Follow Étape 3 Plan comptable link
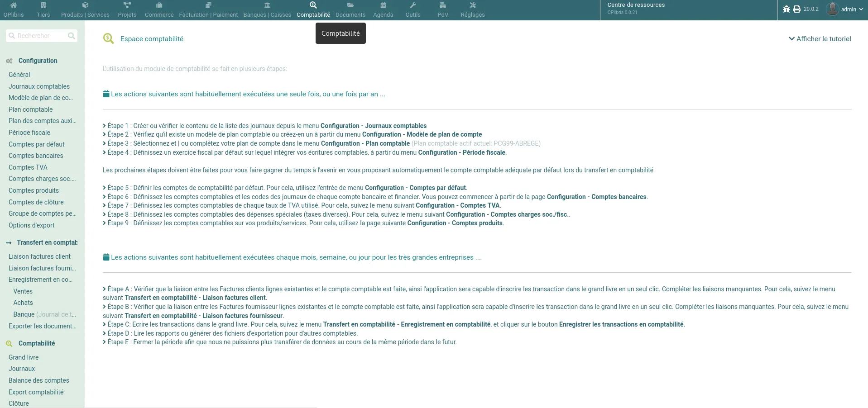Image resolution: width=868 pixels, height=408 pixels. [x=365, y=143]
